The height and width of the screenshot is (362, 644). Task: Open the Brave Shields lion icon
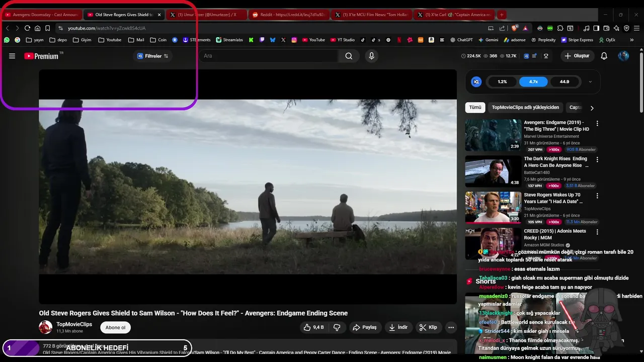point(514,28)
